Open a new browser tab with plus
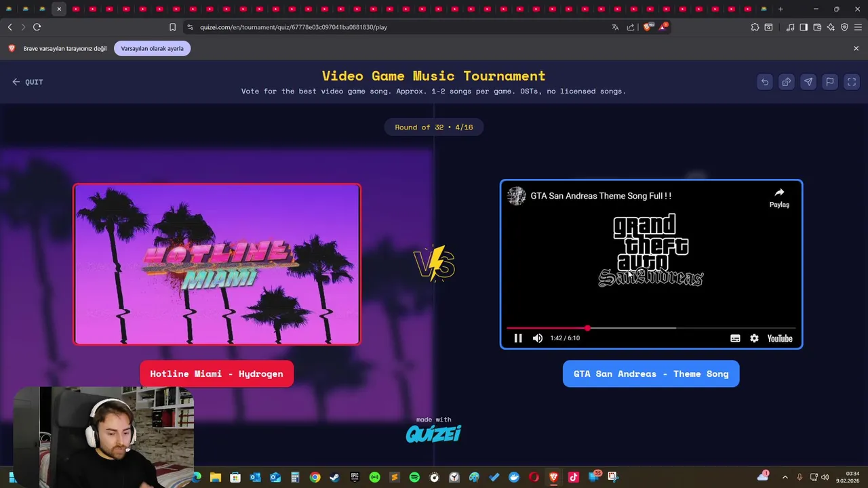 [x=781, y=9]
